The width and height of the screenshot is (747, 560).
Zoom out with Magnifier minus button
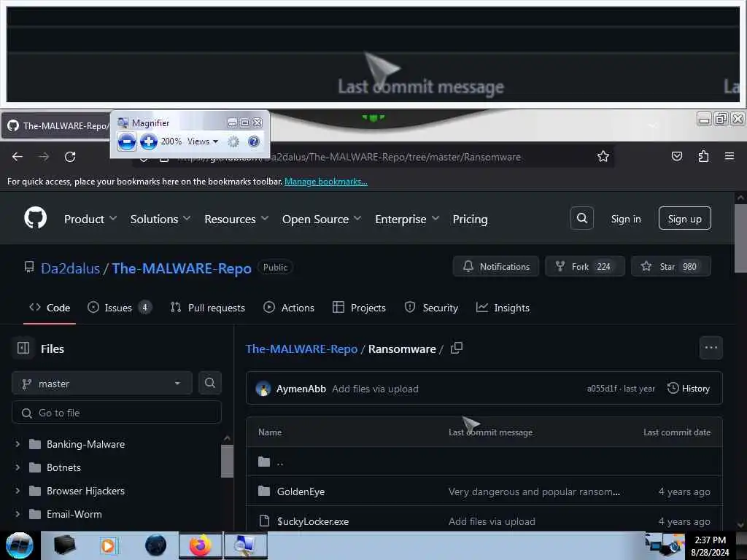click(126, 141)
